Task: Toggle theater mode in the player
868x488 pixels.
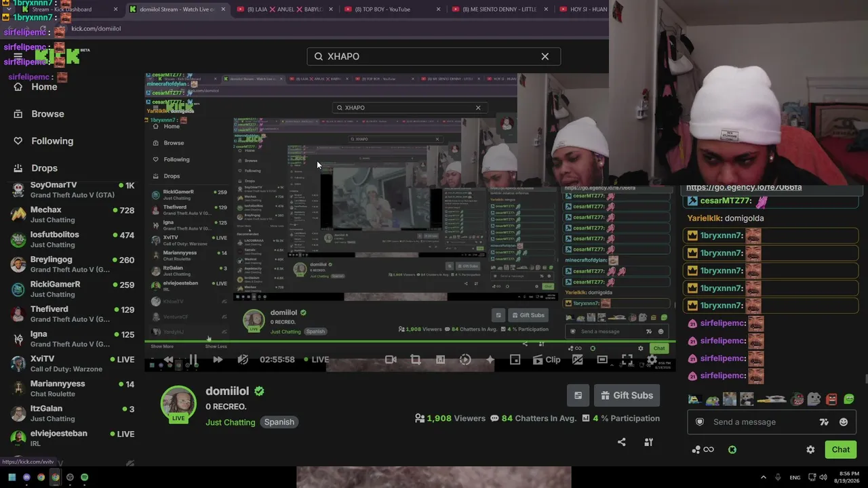Action: (602, 360)
